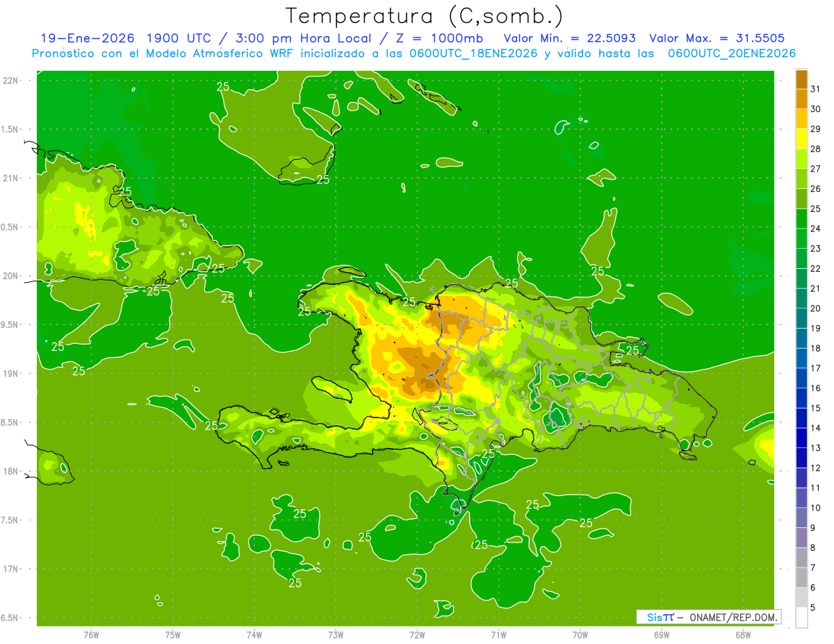The height and width of the screenshot is (644, 834).
Task: Click the legend value "31"
Action: click(816, 89)
